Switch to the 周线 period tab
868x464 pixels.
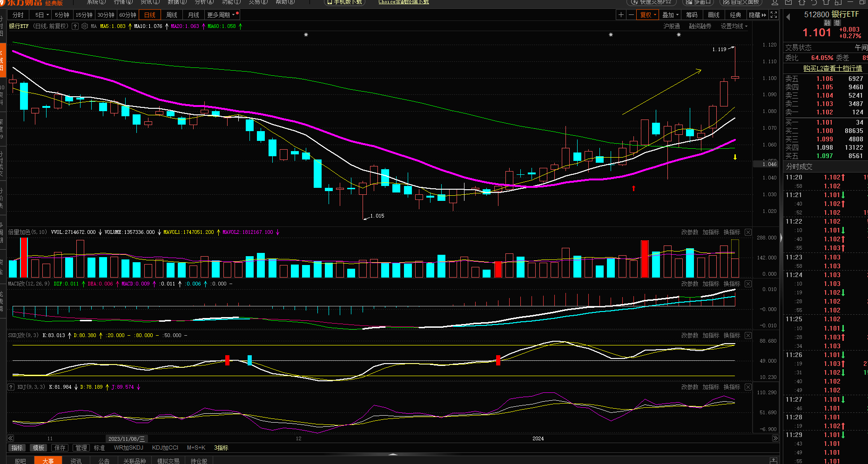pyautogui.click(x=172, y=15)
